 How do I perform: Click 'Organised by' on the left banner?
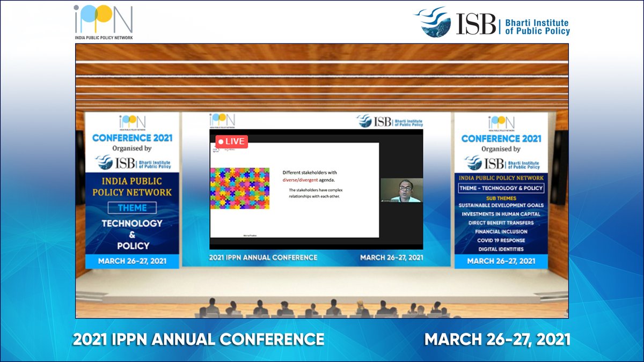coord(133,149)
